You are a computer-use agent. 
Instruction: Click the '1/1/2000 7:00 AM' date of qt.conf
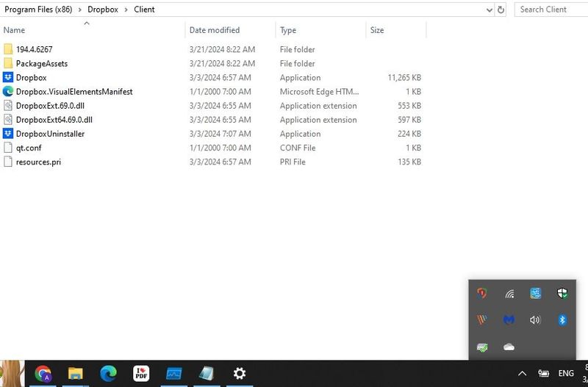coord(220,148)
